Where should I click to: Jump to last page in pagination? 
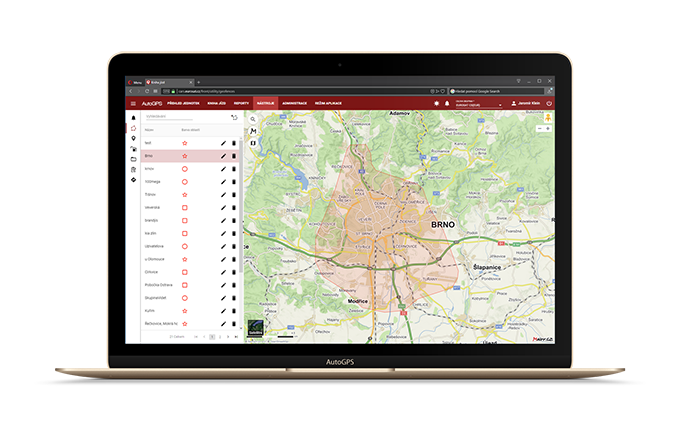pyautogui.click(x=236, y=337)
